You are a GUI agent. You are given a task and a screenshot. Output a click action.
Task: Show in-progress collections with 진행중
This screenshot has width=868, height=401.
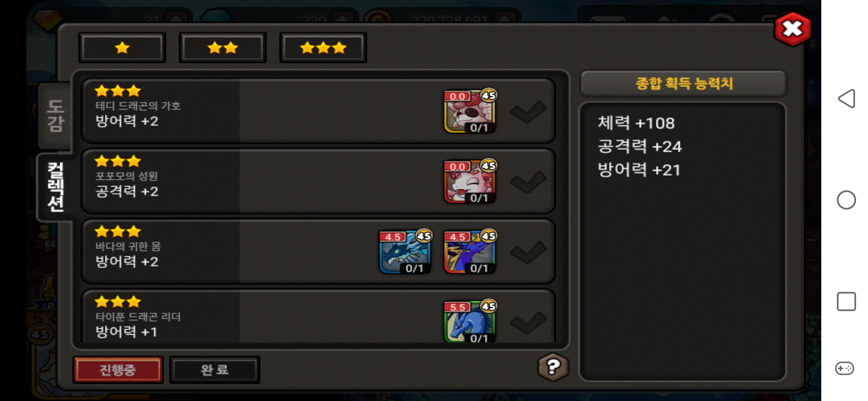[118, 370]
